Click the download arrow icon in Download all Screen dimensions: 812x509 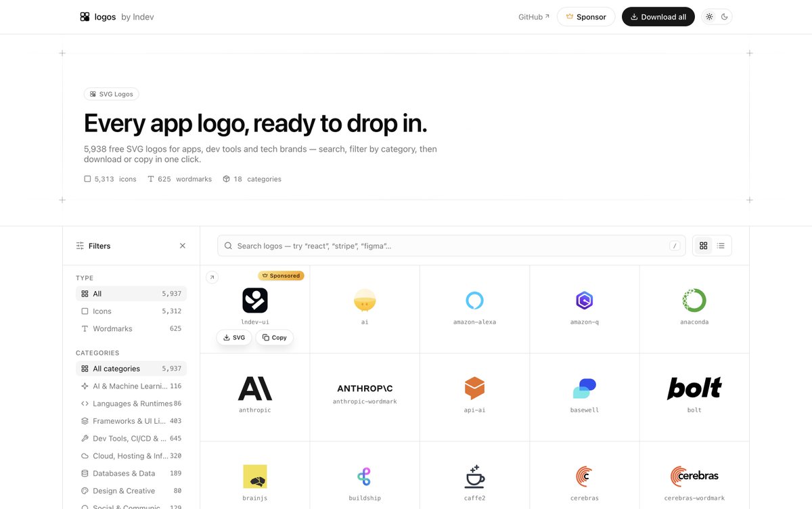tap(634, 17)
